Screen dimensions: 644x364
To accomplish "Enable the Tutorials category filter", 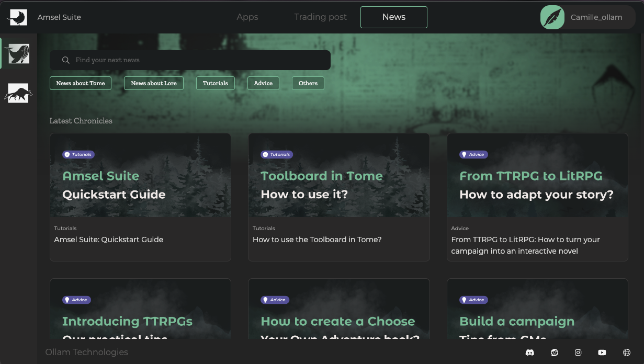I will (216, 83).
